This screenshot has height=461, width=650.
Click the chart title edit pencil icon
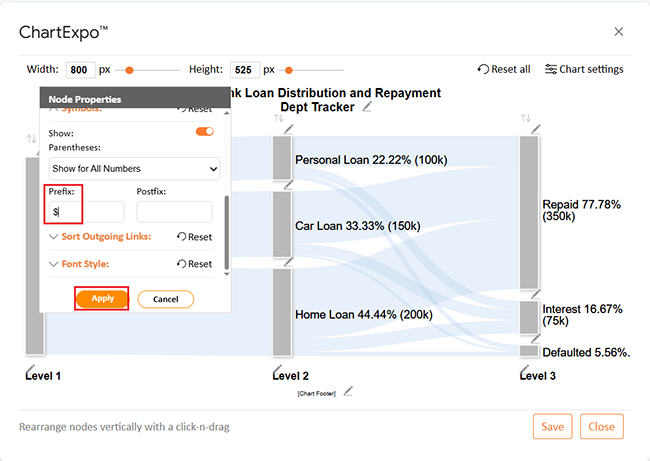coord(367,107)
